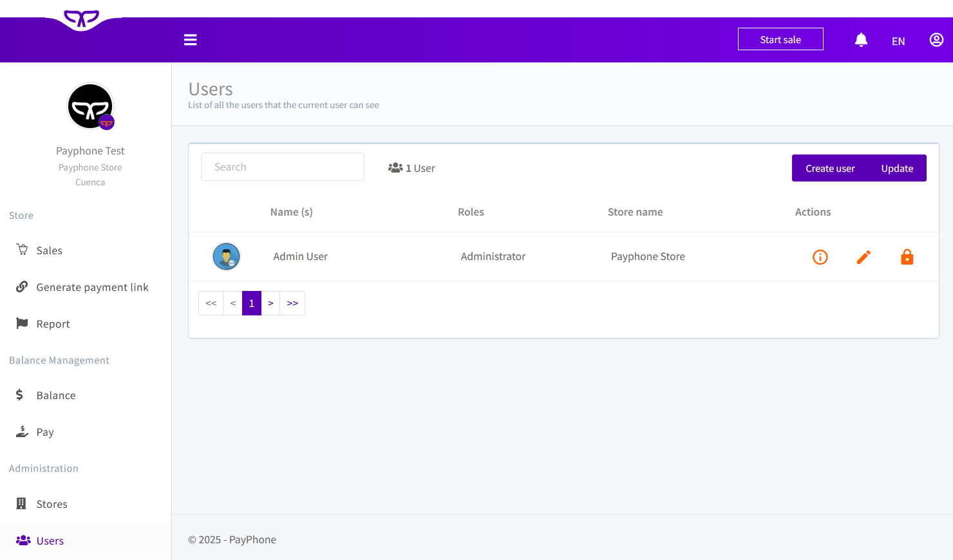Click the Stores building icon

[x=21, y=503]
